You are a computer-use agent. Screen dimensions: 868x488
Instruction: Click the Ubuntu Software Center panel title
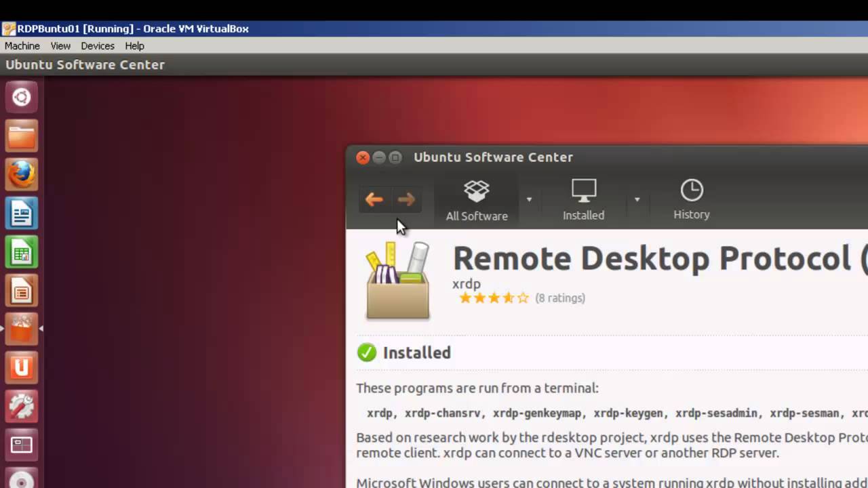pos(85,65)
